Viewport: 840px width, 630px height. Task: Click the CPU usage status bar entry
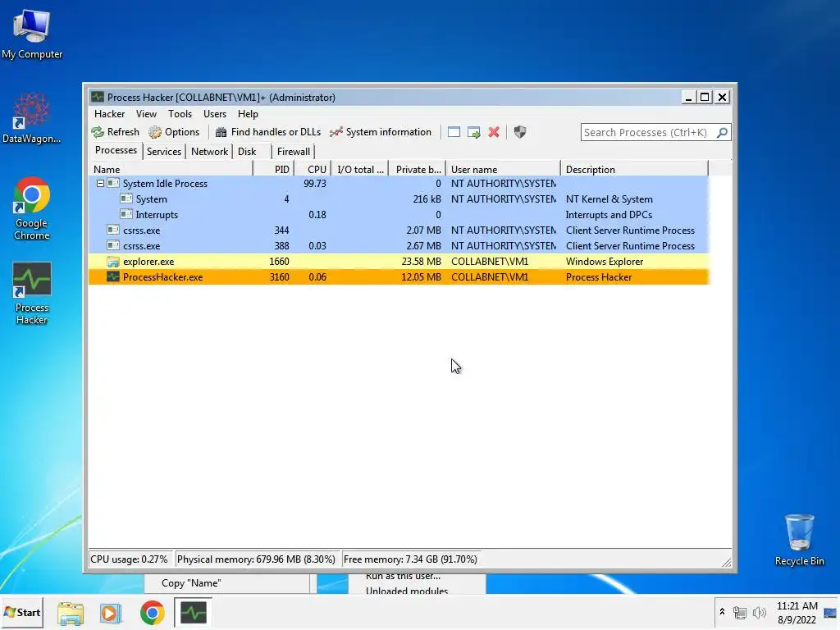129,559
